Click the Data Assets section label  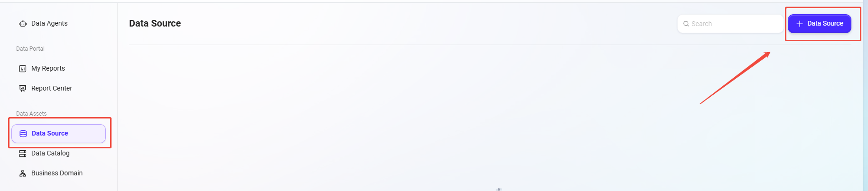(x=31, y=114)
